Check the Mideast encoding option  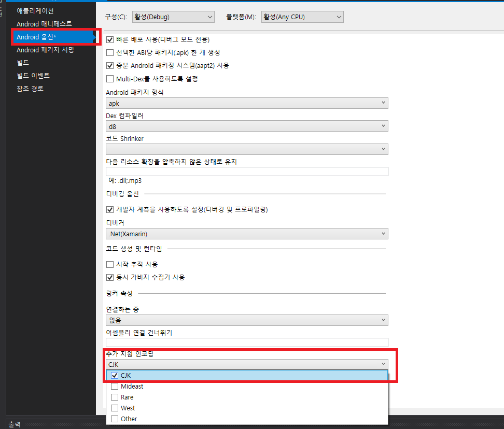(115, 387)
